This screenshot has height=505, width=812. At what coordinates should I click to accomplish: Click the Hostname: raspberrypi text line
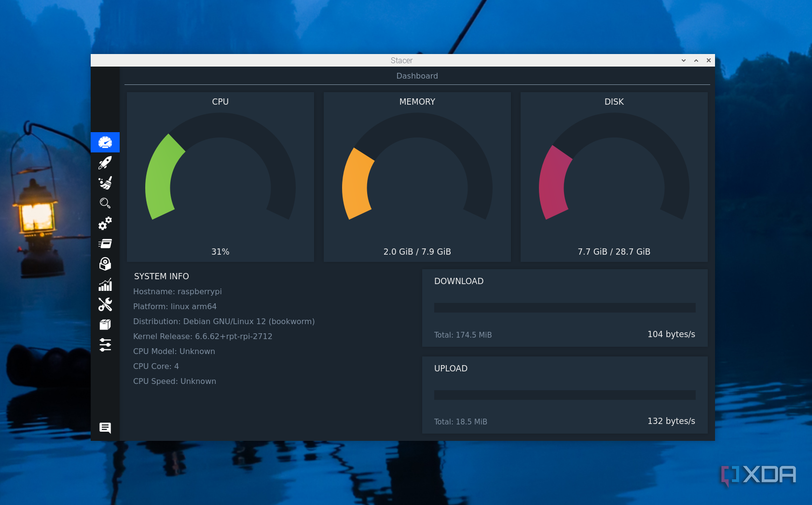pos(178,292)
